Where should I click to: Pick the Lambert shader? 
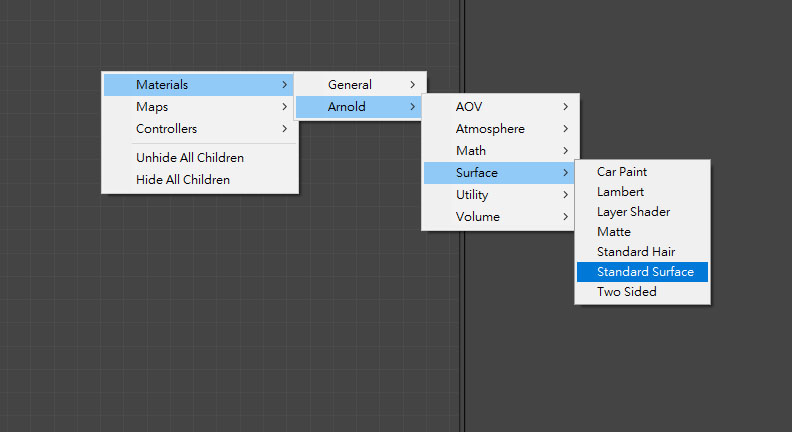(x=621, y=192)
